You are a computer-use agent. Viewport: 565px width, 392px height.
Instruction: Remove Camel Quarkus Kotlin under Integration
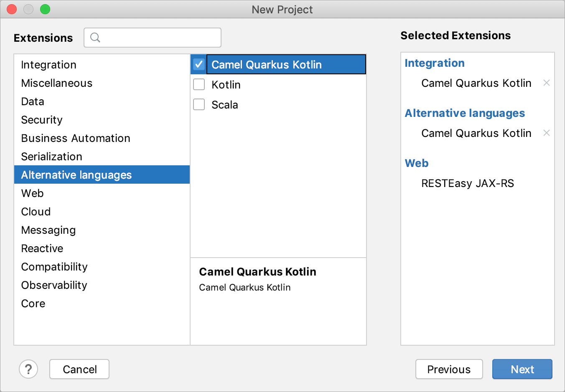tap(546, 83)
